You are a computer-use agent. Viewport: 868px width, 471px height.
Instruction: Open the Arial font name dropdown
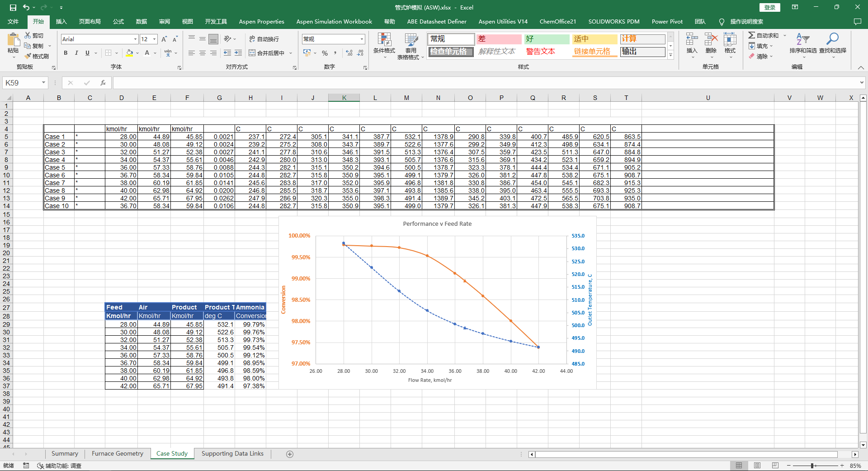pyautogui.click(x=135, y=39)
